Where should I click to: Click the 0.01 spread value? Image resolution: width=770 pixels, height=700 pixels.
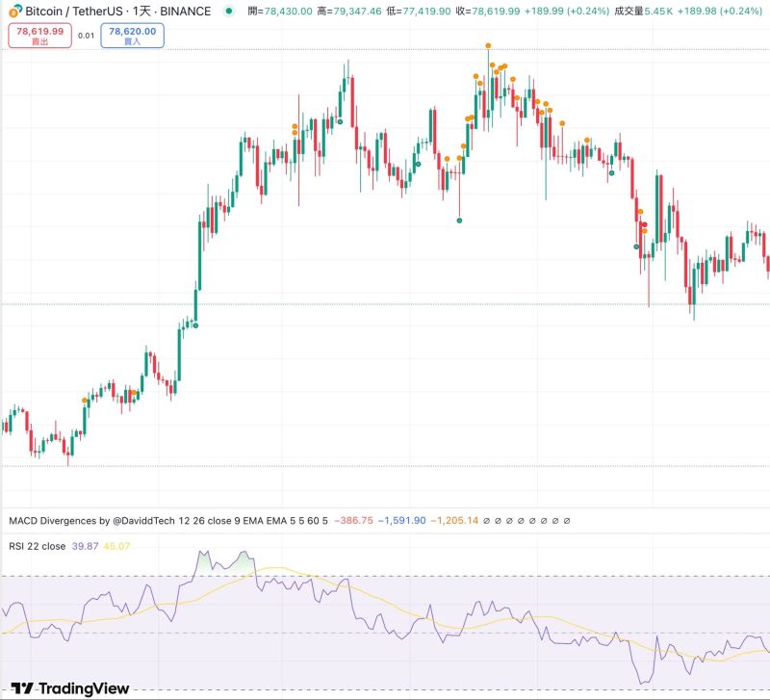click(86, 35)
